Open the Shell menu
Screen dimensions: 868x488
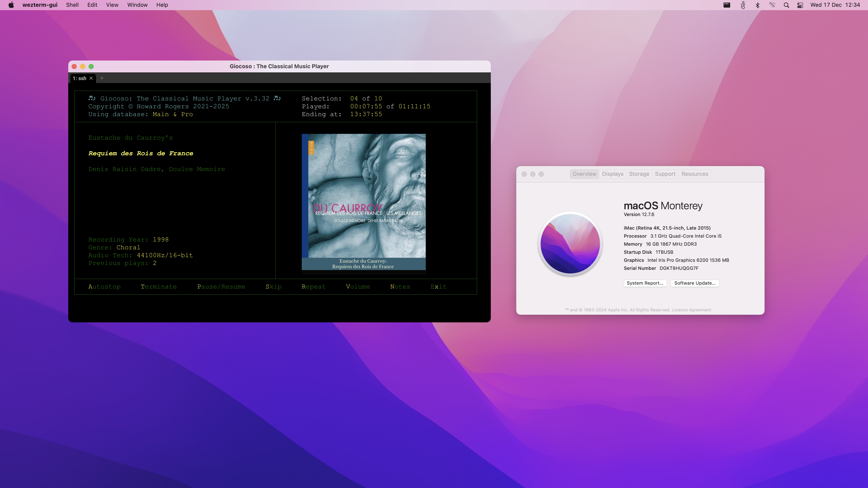point(72,5)
